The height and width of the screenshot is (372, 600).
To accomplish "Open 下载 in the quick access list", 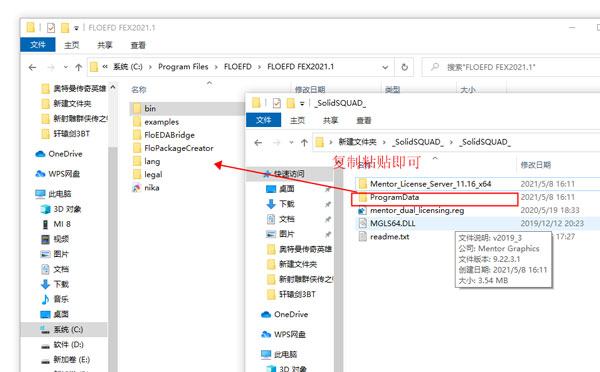I will tap(287, 204).
